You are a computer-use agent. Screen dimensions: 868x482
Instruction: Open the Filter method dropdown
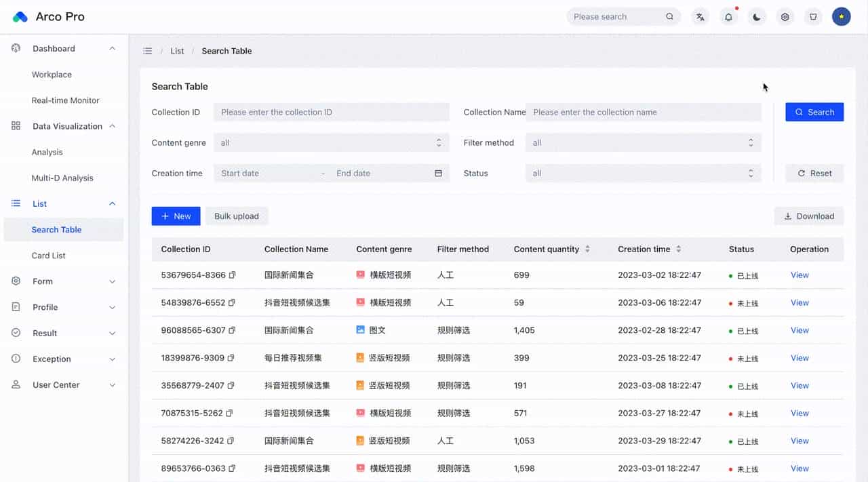642,142
